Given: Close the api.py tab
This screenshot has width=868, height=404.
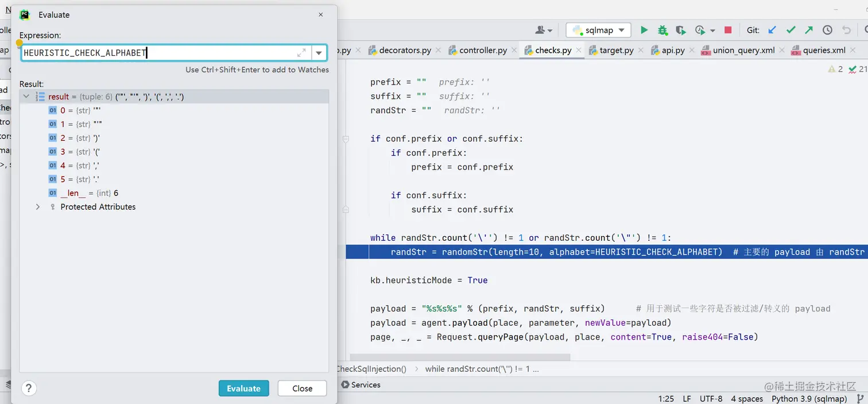Looking at the screenshot, I should 691,51.
